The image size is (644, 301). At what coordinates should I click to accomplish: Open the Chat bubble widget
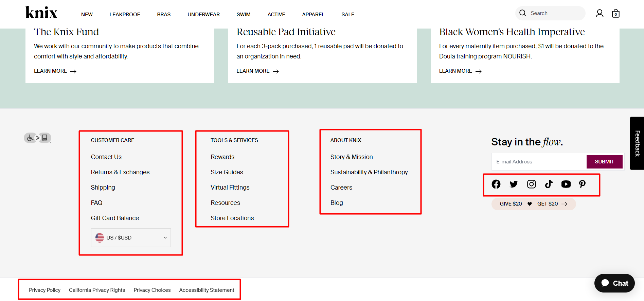coord(614,283)
